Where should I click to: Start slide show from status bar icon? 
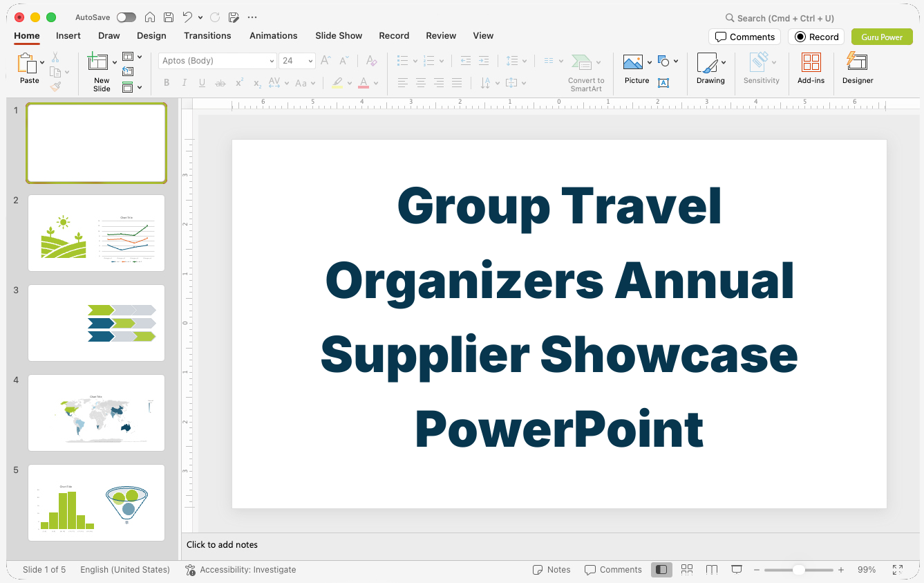click(x=737, y=570)
